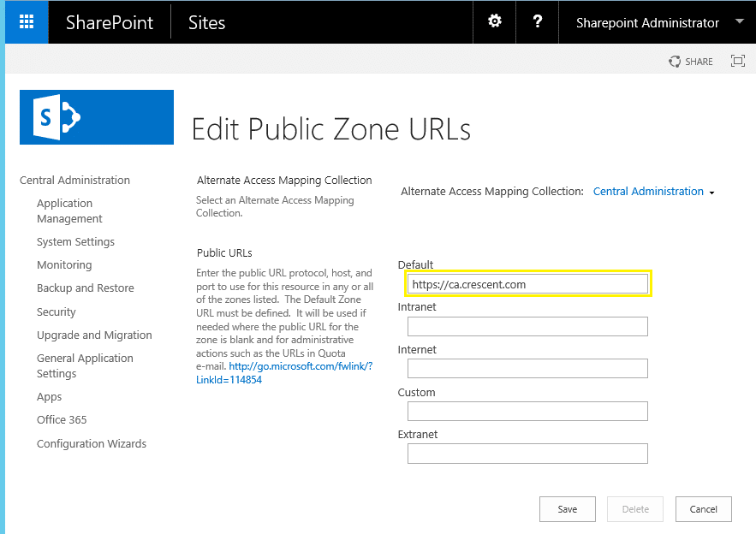The width and height of the screenshot is (756, 534).
Task: Open the Central Administration mapping collection dropdown
Action: point(653,192)
